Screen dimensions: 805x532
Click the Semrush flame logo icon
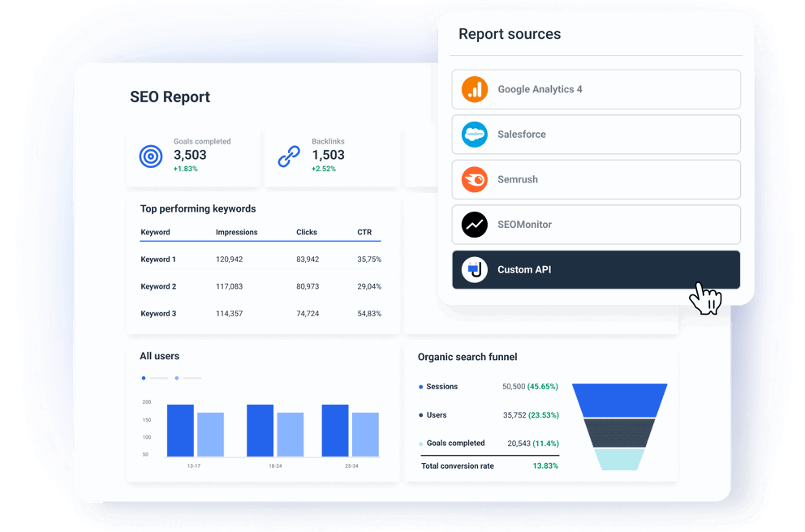pyautogui.click(x=475, y=179)
